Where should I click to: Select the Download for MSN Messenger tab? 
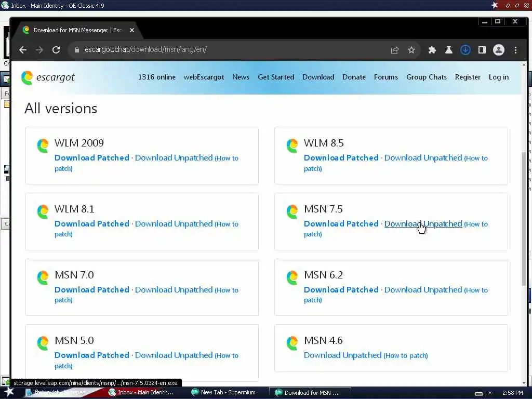[x=76, y=30]
